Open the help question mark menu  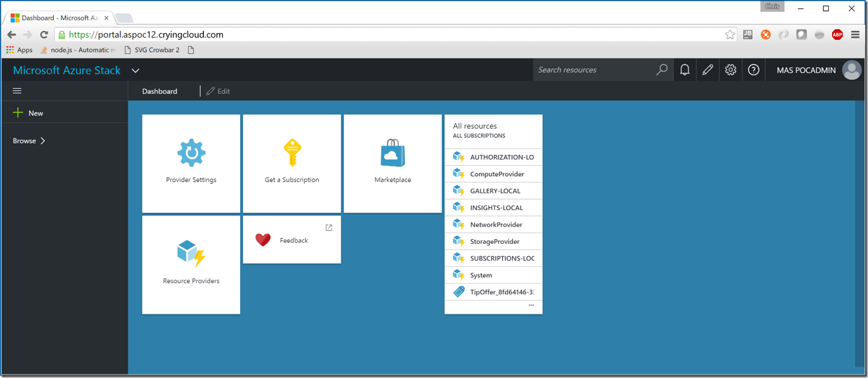754,70
